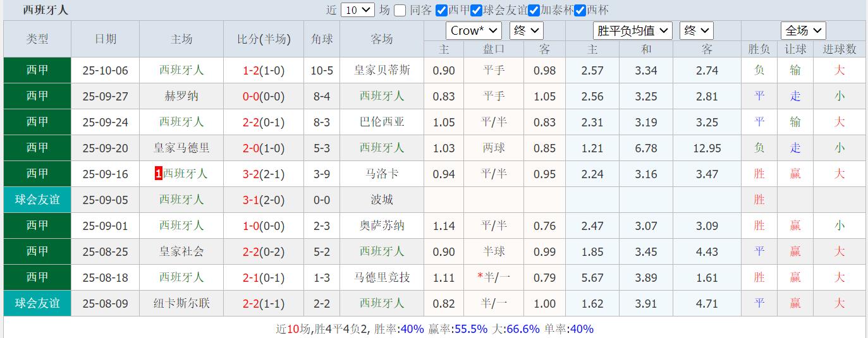Image resolution: width=868 pixels, height=338 pixels.
Task: Open the 终 dropdown next to Crow*
Action: pos(527,30)
